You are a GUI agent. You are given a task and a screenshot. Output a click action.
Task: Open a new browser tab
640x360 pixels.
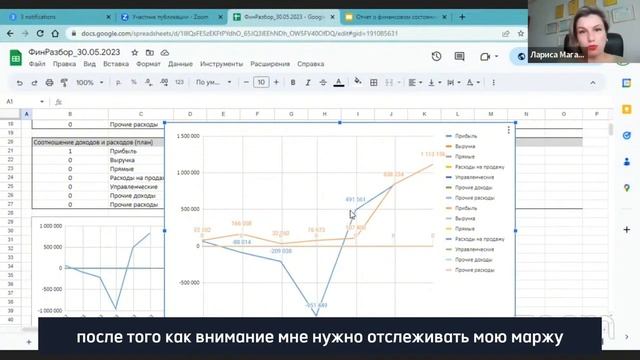[462, 17]
